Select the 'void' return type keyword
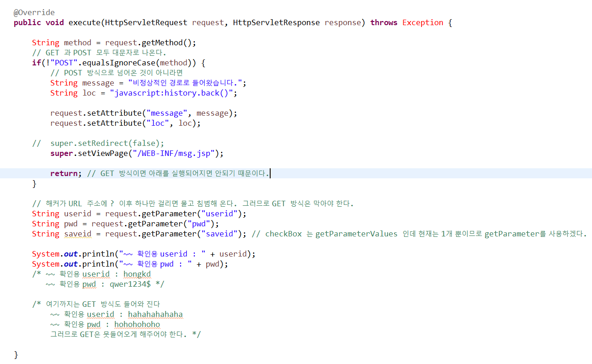 coord(55,22)
